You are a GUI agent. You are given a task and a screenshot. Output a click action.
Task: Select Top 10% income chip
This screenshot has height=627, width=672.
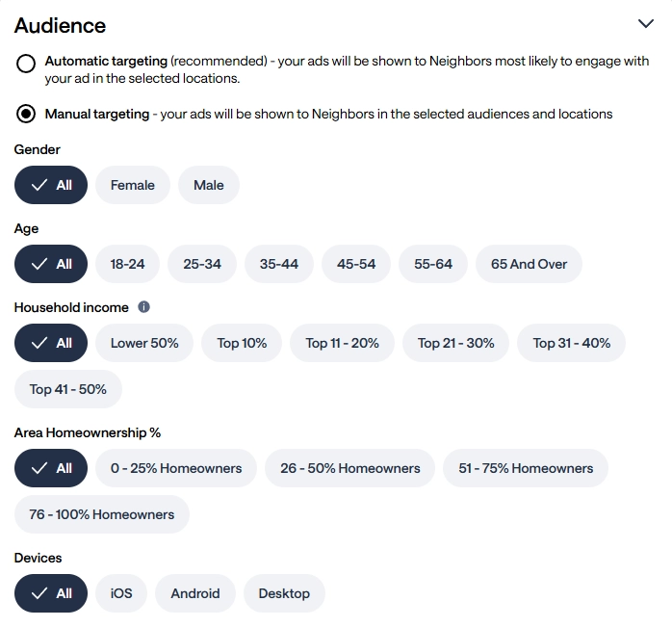[x=242, y=343]
